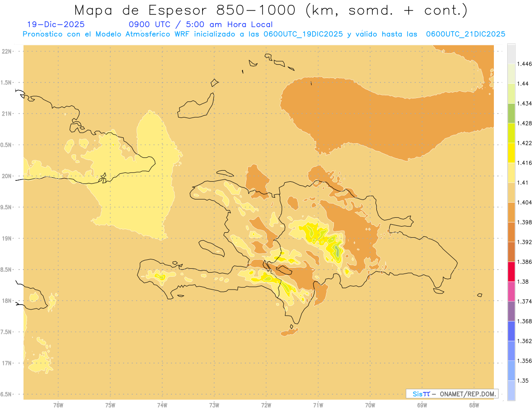Click the '21N' latitude label

[x=7, y=114]
